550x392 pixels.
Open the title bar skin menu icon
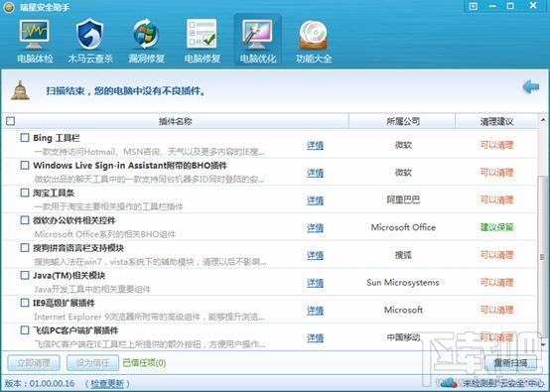[474, 6]
